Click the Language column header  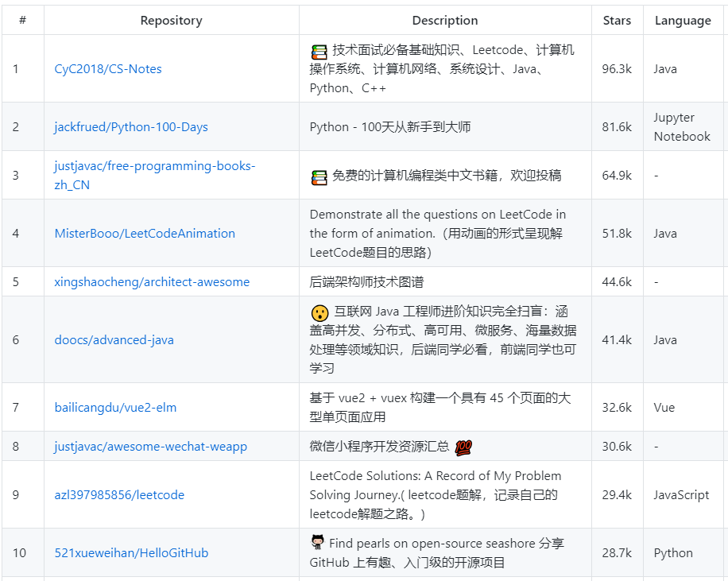[683, 21]
